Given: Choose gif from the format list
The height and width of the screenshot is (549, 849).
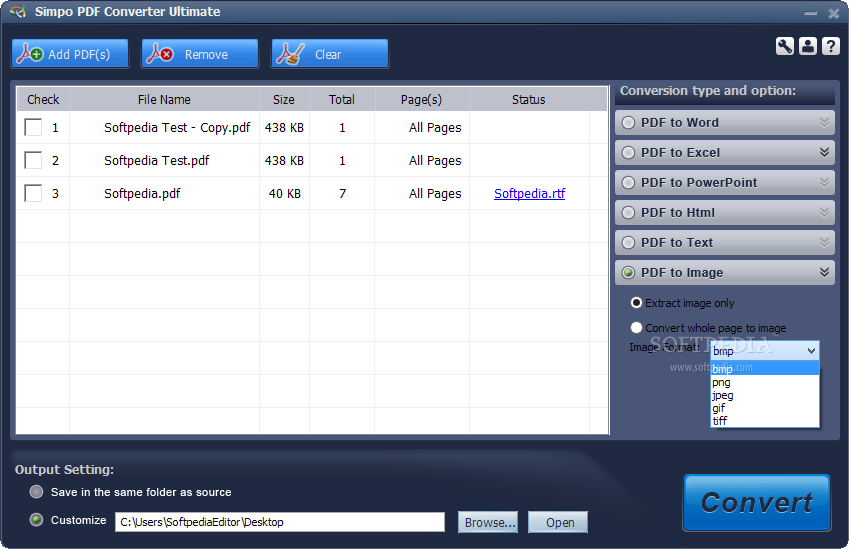Looking at the screenshot, I should coord(765,408).
